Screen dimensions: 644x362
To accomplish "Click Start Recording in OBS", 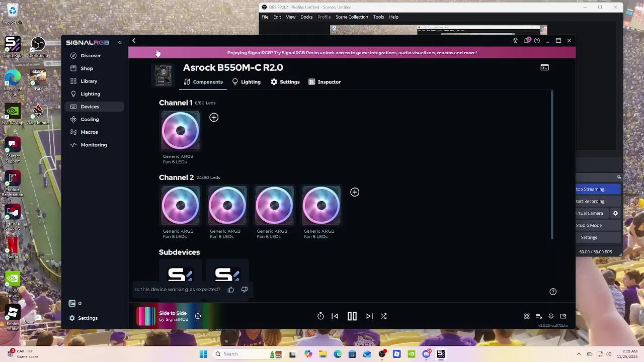I will click(598, 202).
